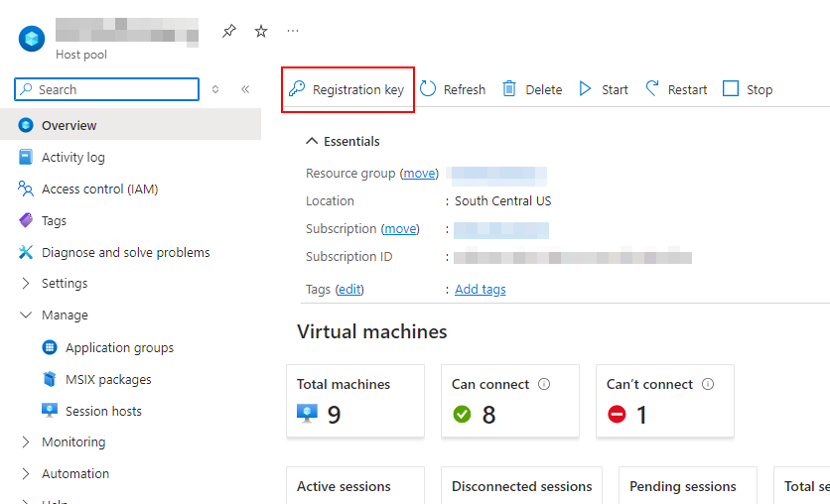
Task: Expand the Monitoring menu group
Action: [26, 442]
